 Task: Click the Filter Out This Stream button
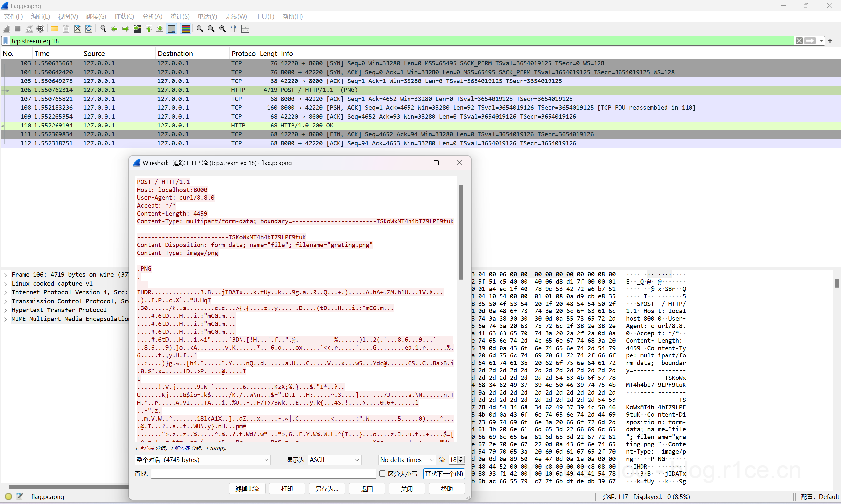[247, 489]
